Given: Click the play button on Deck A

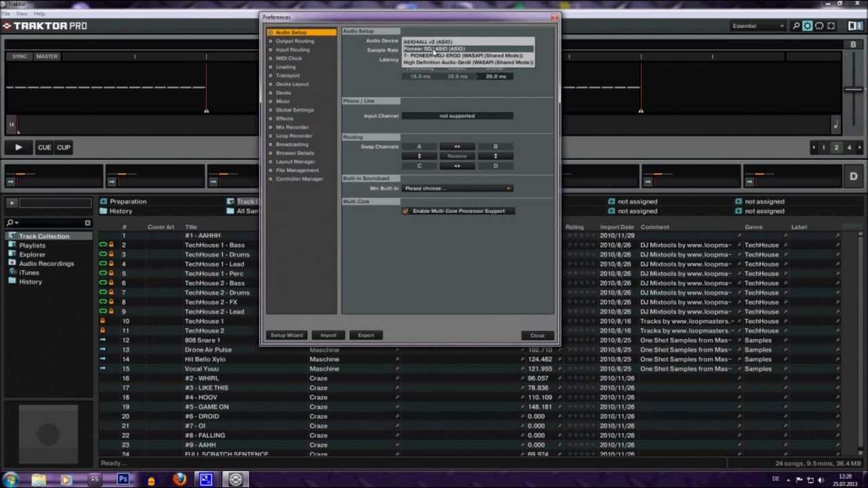Looking at the screenshot, I should (x=18, y=147).
